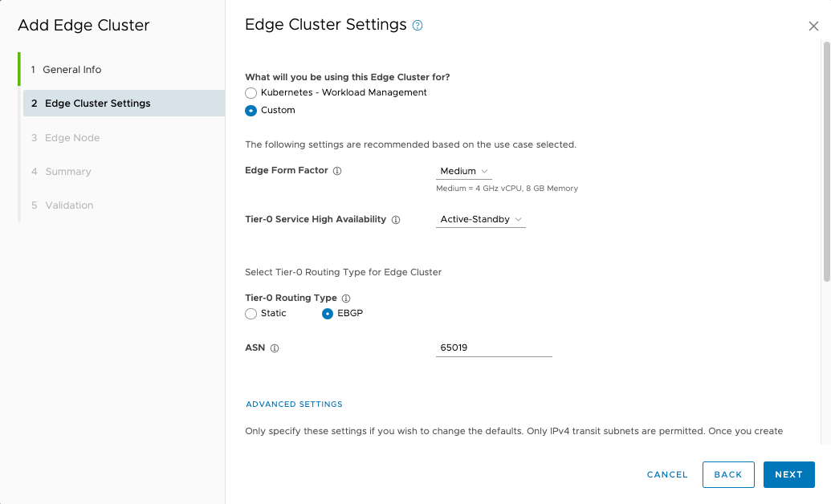Show info for Tier-0 Routing Type

[x=346, y=299]
